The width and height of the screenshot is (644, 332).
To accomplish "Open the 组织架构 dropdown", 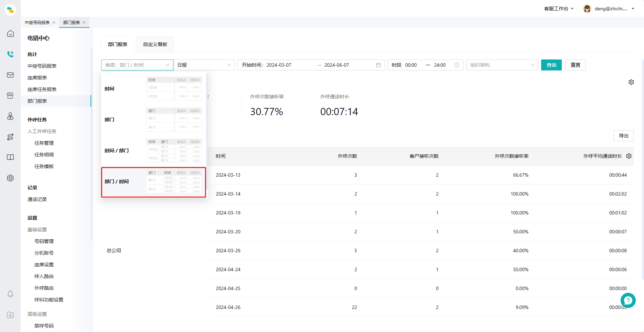I will tap(502, 65).
